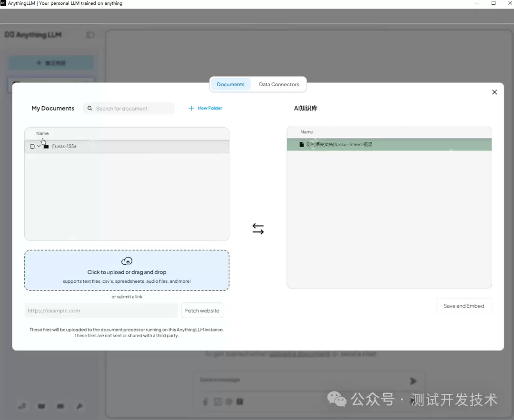Screen dimensions: 514x420
Task: Click the drag and drop upload area
Action: 127,270
